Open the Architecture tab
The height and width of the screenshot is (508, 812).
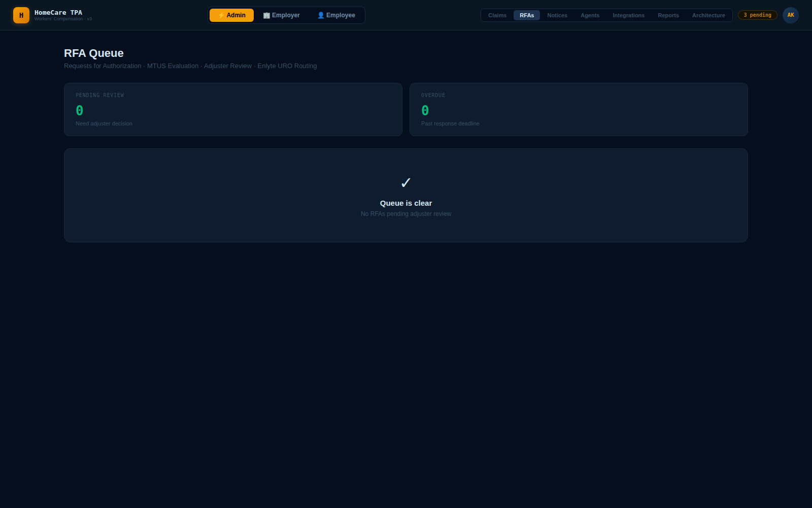[x=708, y=15]
